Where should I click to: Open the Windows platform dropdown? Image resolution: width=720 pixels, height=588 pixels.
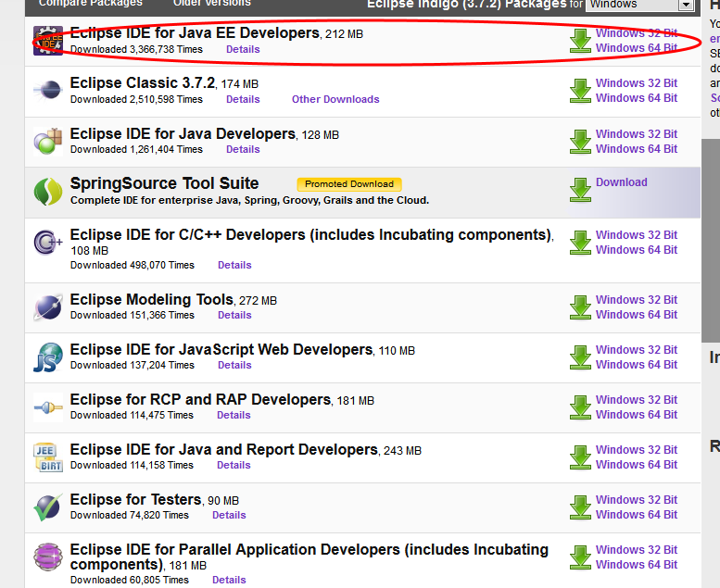pyautogui.click(x=639, y=5)
